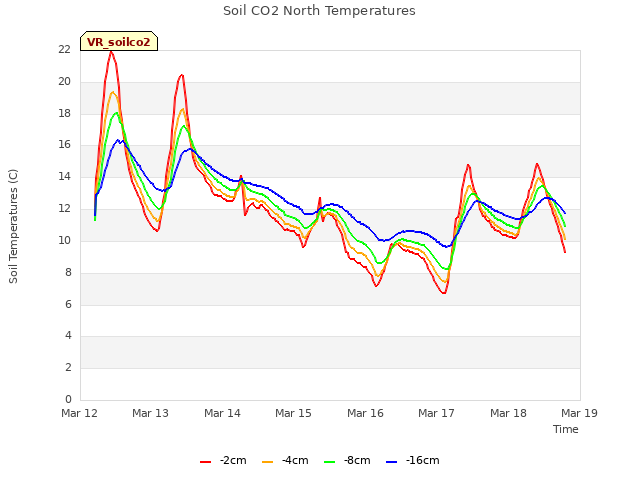Image resolution: width=640 pixels, height=480 pixels.
Task: Click the Mar 19 x-axis tick label
Action: click(x=579, y=413)
